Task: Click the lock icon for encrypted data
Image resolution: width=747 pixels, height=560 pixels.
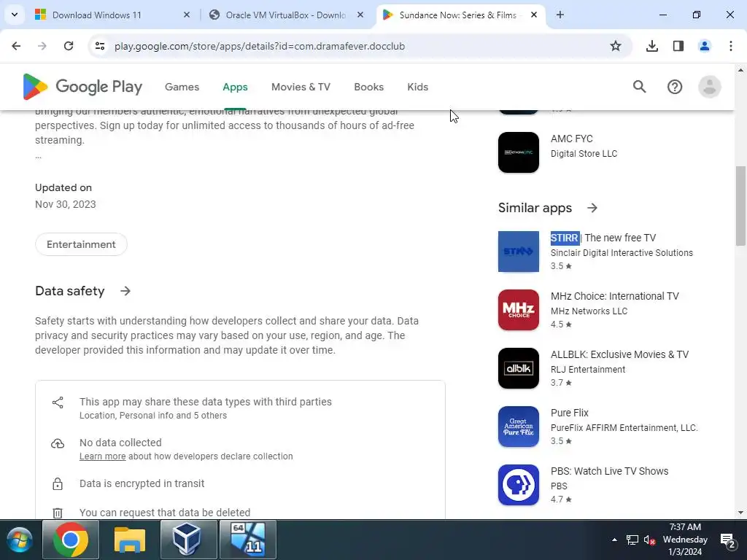Action: pos(58,484)
